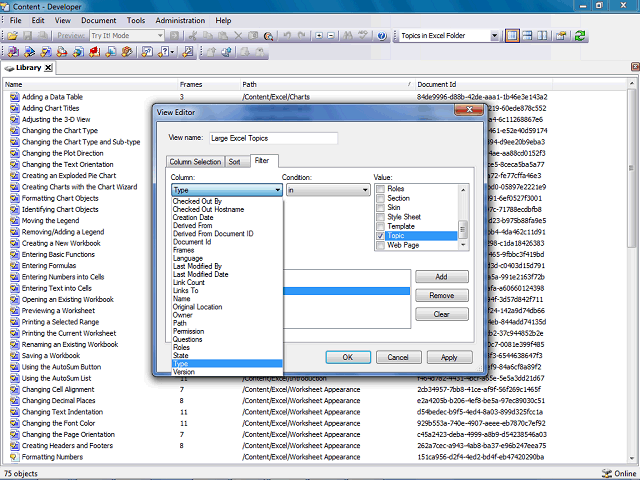The image size is (640, 480).
Task: Click the Delete X toolbar icon
Action: point(238,36)
